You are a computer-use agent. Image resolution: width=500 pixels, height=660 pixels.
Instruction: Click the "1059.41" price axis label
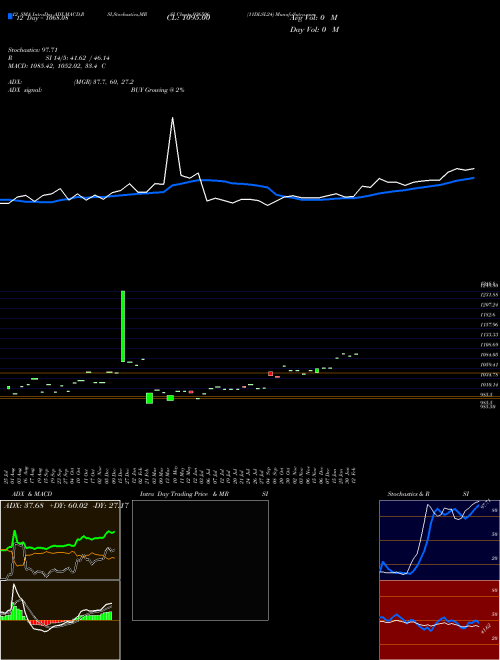pos(489,365)
